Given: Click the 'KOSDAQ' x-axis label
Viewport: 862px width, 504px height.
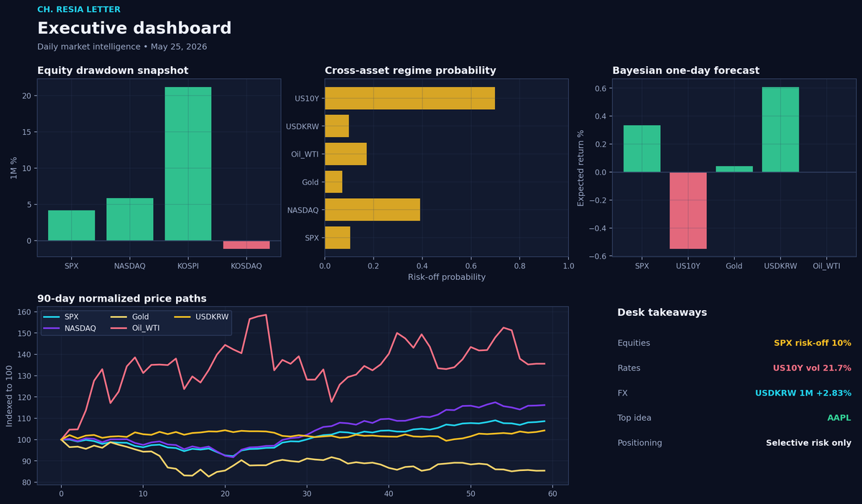Looking at the screenshot, I should 246,266.
